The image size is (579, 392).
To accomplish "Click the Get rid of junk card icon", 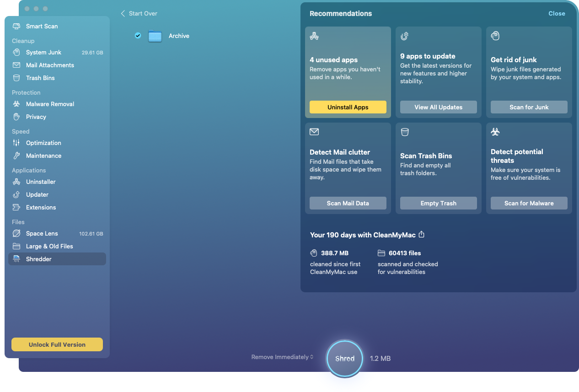I will (x=495, y=36).
